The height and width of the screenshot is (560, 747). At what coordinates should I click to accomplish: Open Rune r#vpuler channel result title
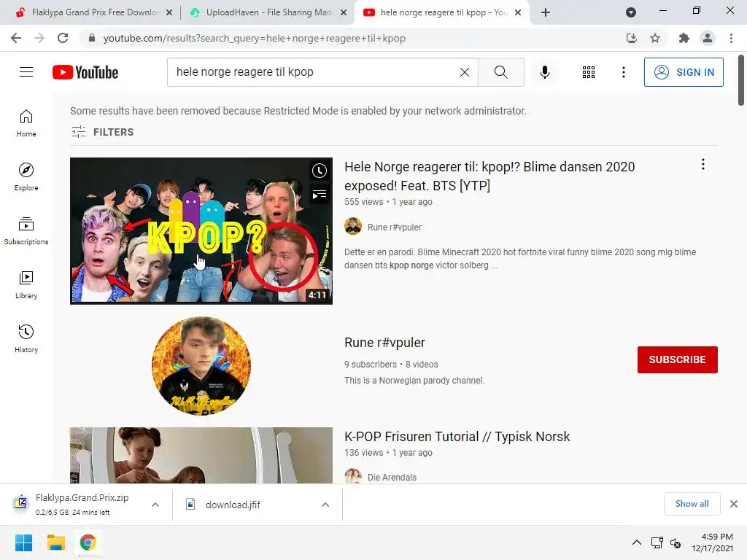click(x=384, y=343)
